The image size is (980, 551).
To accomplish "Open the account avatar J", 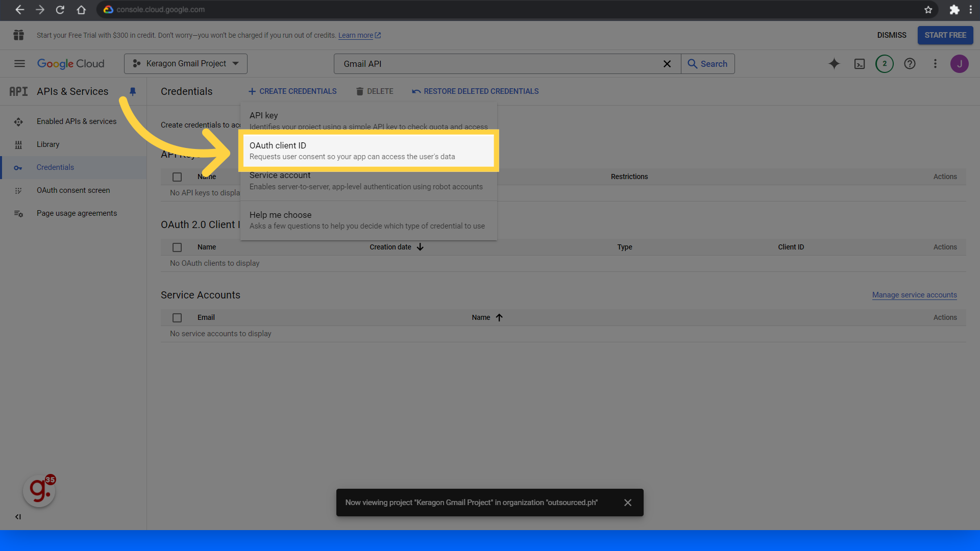I will [960, 64].
